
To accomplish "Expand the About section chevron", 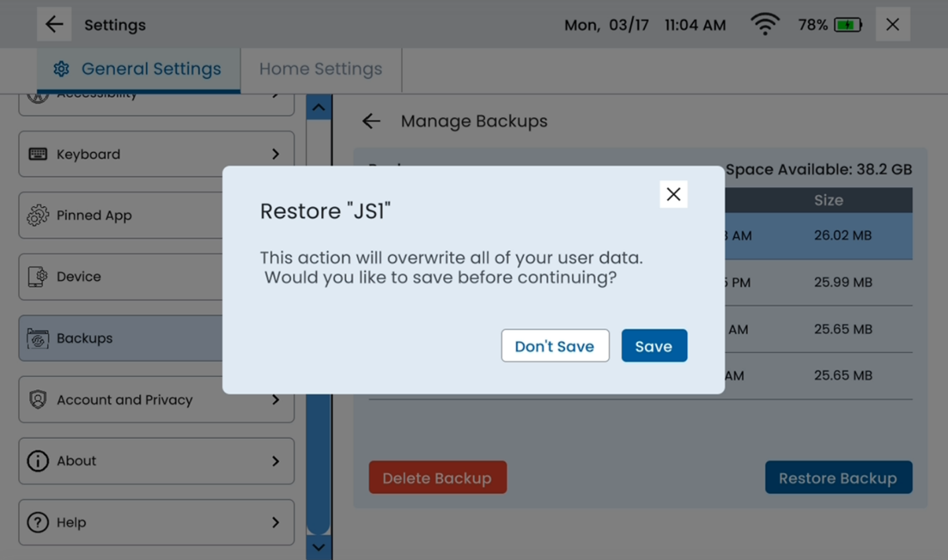I will tap(276, 461).
